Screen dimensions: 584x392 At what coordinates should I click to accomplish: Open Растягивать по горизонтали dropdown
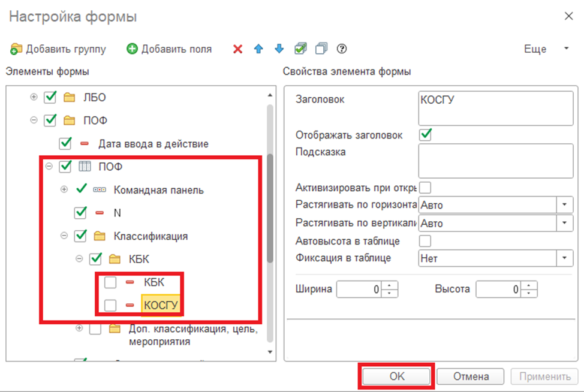tap(565, 205)
